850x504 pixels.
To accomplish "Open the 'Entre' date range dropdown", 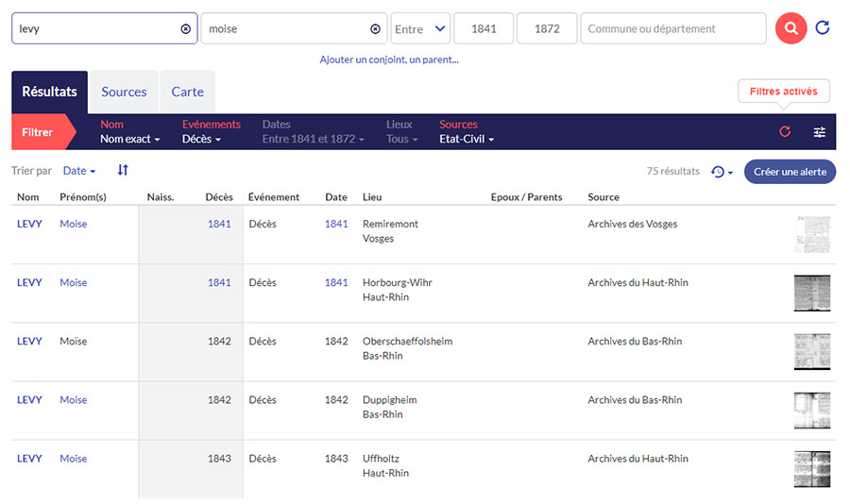I will coord(420,29).
